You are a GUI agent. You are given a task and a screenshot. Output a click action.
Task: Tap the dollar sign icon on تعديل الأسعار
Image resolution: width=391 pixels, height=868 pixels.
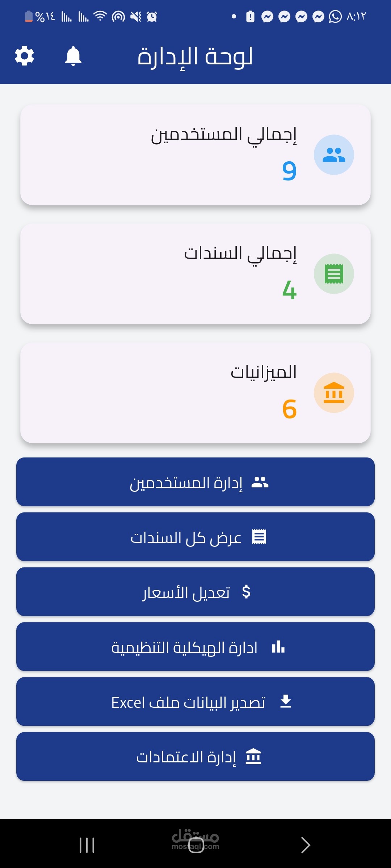[246, 592]
